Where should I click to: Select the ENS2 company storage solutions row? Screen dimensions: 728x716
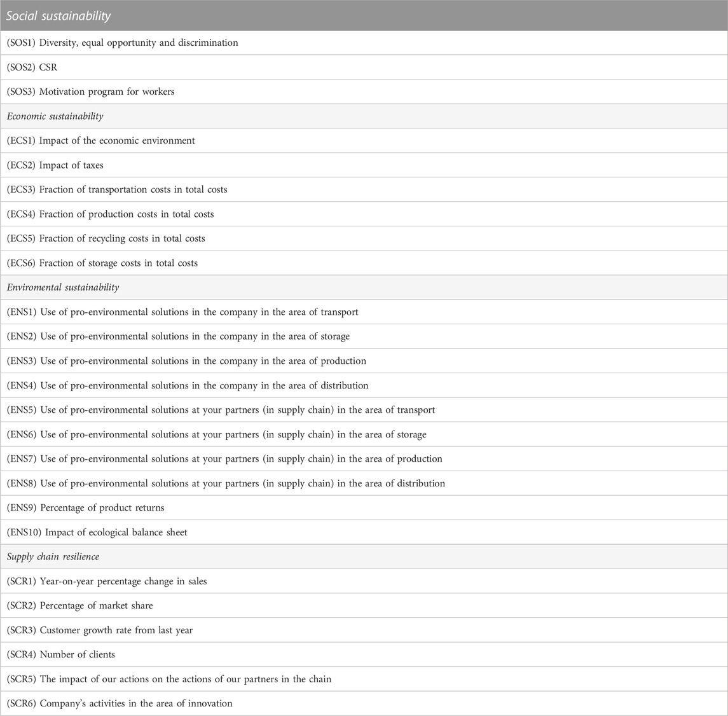coord(364,336)
